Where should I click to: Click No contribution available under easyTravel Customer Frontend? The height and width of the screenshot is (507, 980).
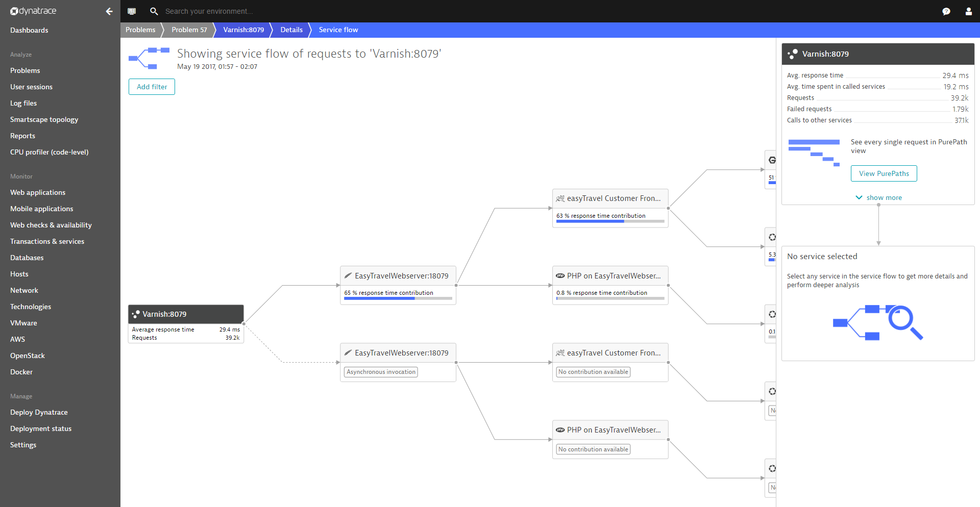[593, 372]
